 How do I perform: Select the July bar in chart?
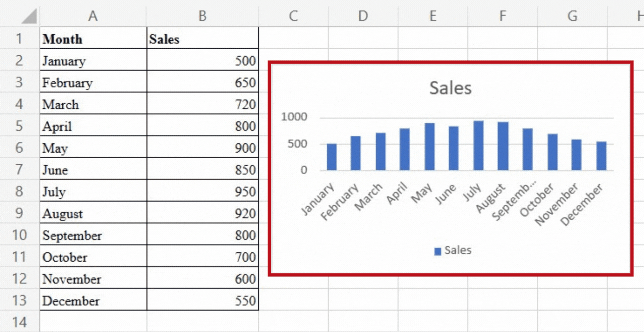(478, 145)
